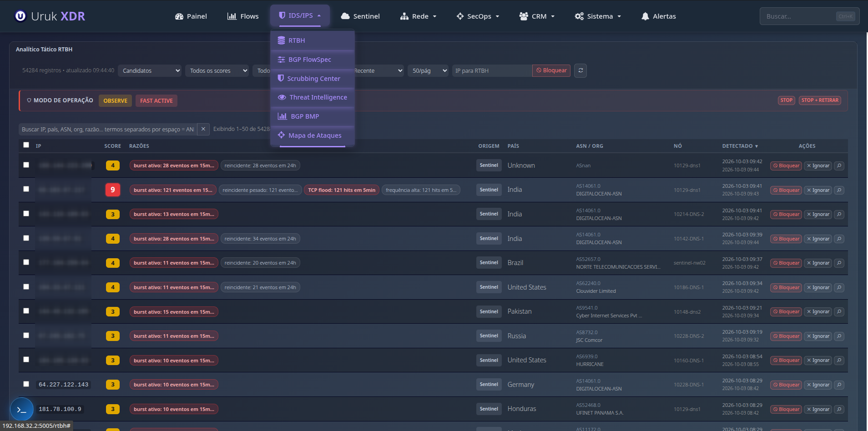Open Threat Intelligence menu entry

click(313, 97)
